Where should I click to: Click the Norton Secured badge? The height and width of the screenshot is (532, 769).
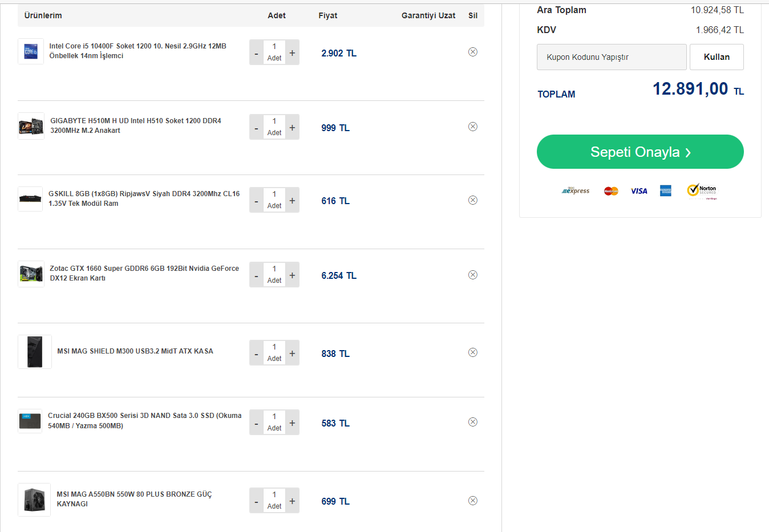click(702, 190)
